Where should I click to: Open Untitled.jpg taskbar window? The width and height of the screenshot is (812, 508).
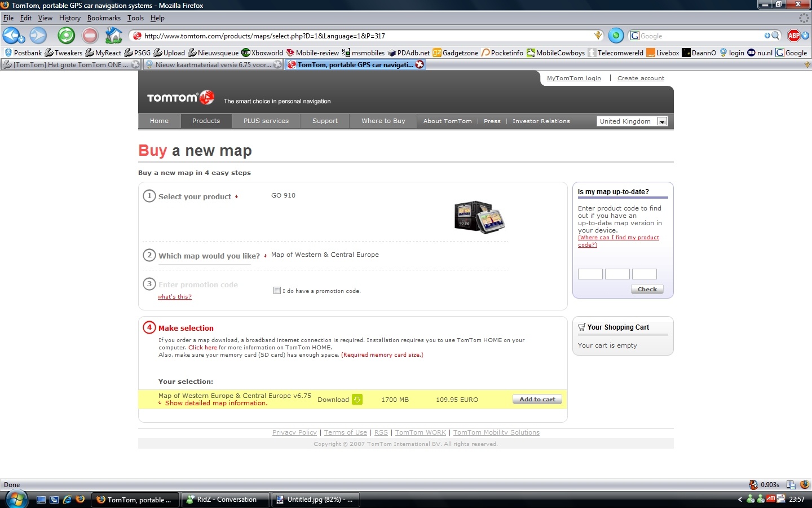pyautogui.click(x=316, y=500)
